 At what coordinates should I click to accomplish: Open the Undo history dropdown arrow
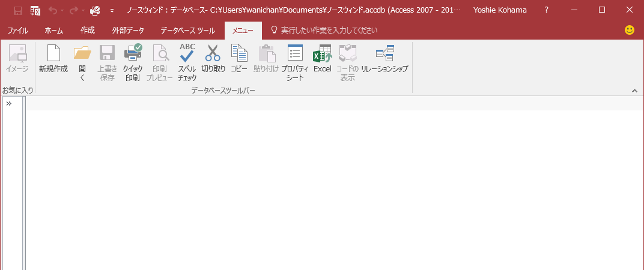[x=62, y=11]
